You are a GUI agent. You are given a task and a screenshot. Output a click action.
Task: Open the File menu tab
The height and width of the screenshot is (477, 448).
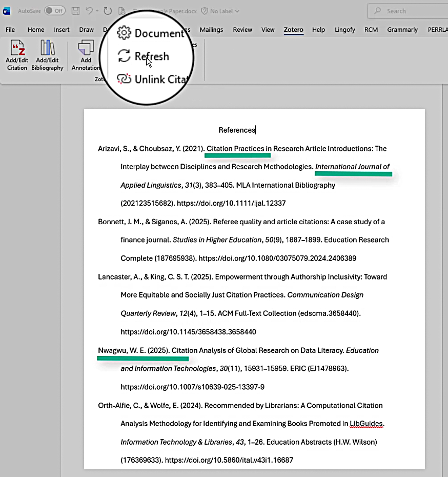pos(10,30)
